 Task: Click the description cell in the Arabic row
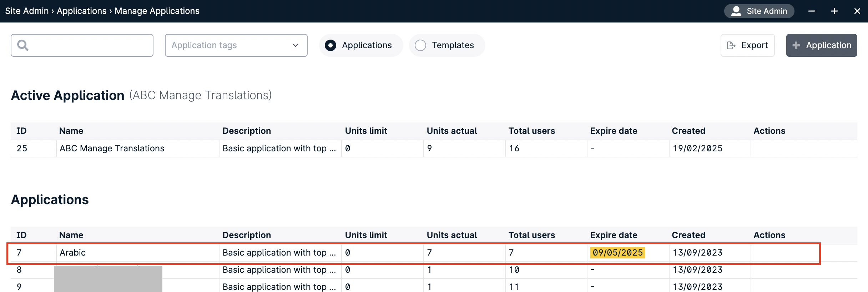279,252
